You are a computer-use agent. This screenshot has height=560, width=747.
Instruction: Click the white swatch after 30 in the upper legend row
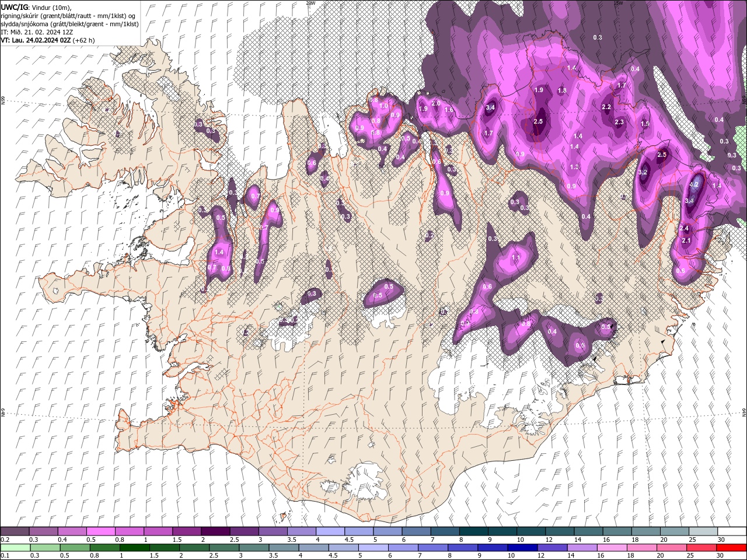click(x=731, y=531)
